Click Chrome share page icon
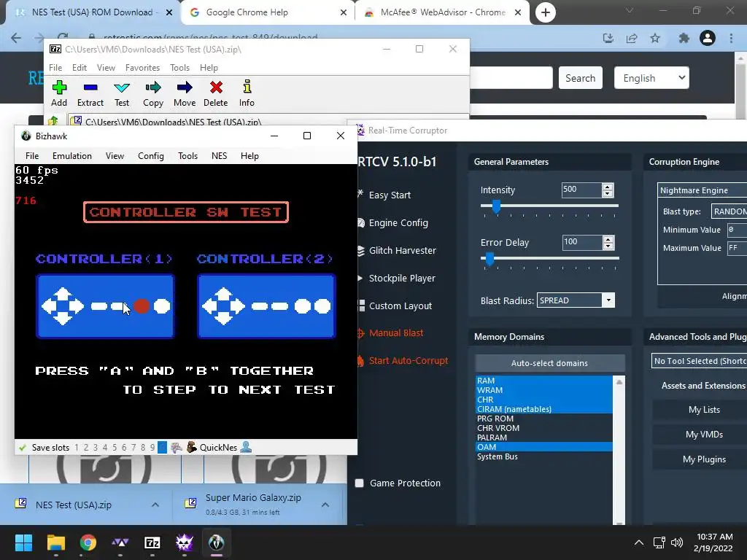The height and width of the screenshot is (560, 747). pyautogui.click(x=632, y=38)
